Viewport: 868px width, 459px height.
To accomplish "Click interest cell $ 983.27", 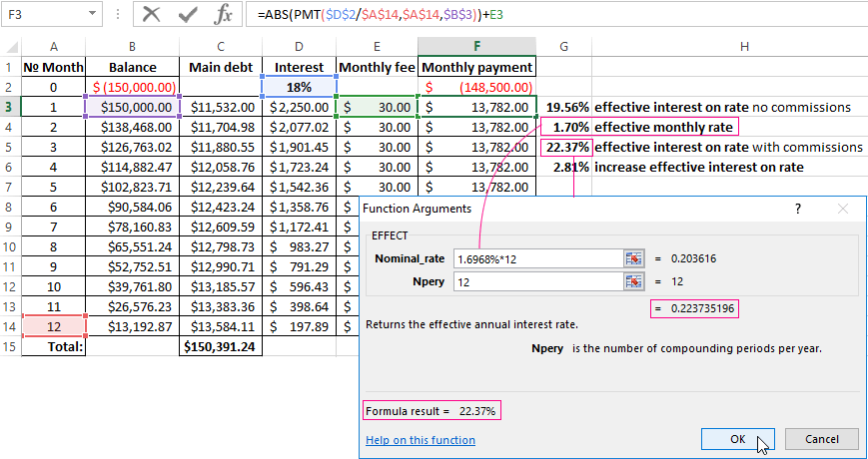I will coord(299,246).
